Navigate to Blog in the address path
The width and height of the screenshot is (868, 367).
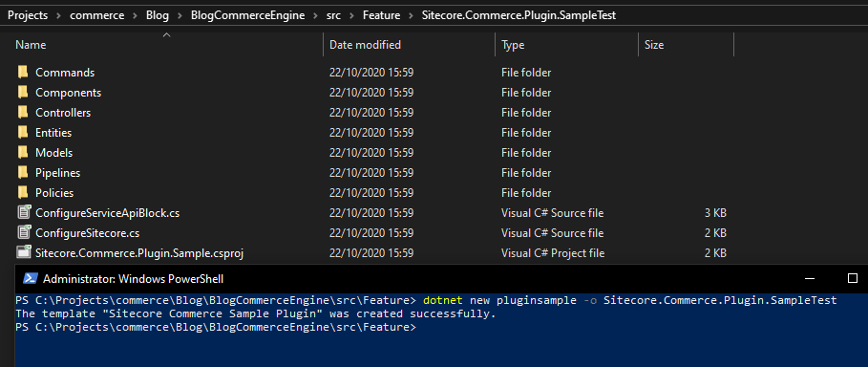pyautogui.click(x=158, y=15)
